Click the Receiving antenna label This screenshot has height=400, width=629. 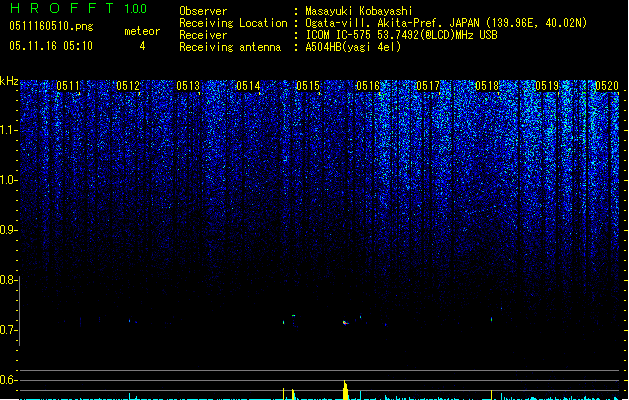pyautogui.click(x=230, y=47)
